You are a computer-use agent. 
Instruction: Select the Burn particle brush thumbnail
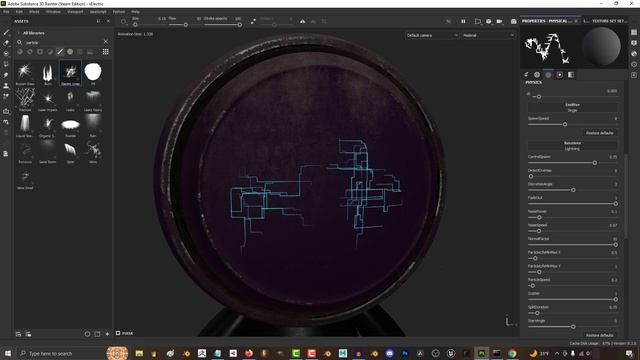(x=48, y=73)
